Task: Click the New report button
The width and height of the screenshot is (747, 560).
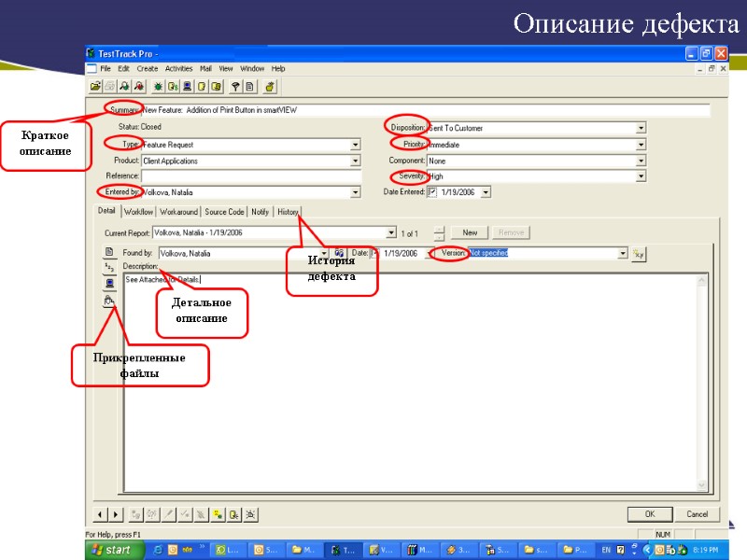Action: point(470,232)
